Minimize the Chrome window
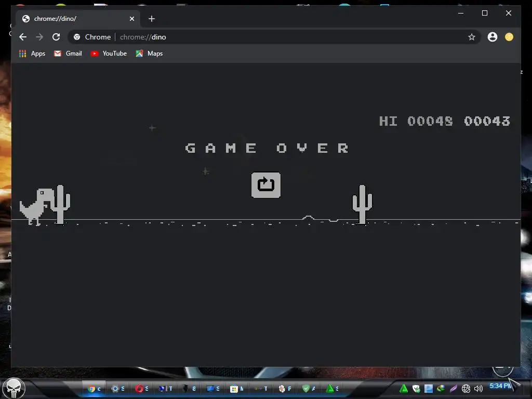 [x=461, y=13]
